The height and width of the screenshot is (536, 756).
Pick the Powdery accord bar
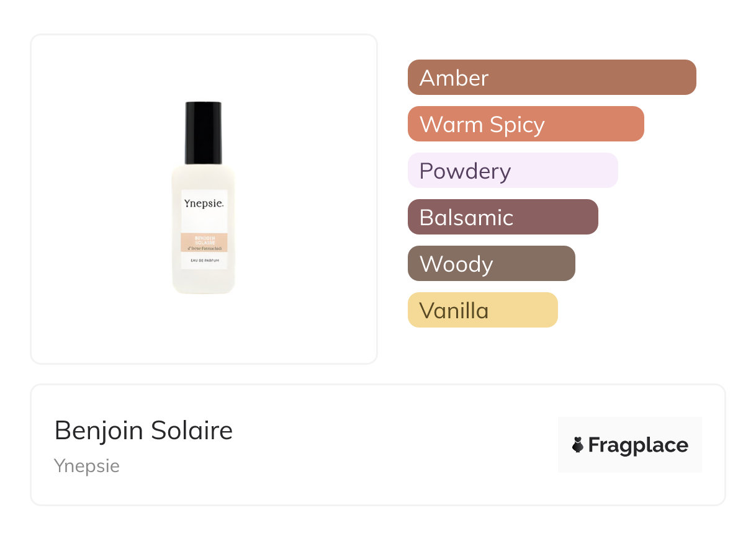pyautogui.click(x=512, y=171)
